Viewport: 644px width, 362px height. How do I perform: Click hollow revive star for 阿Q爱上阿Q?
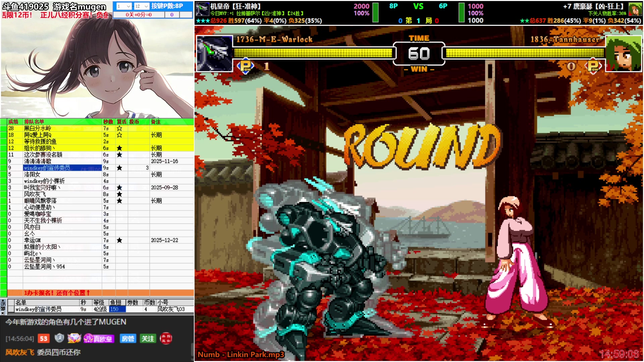coord(119,135)
